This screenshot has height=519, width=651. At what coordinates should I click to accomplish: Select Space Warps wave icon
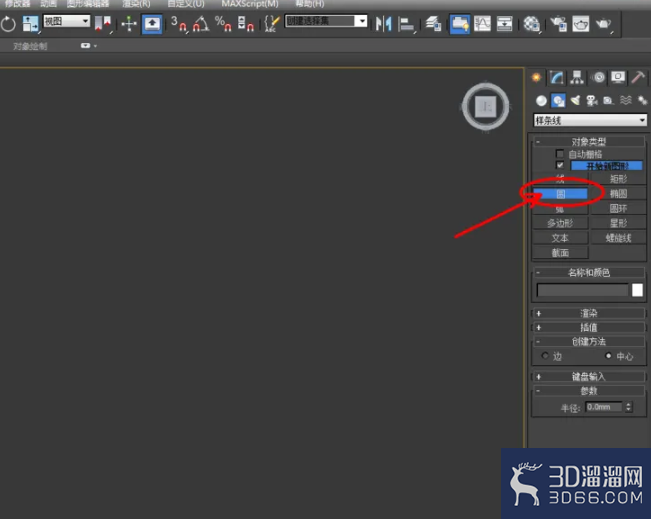click(x=626, y=100)
